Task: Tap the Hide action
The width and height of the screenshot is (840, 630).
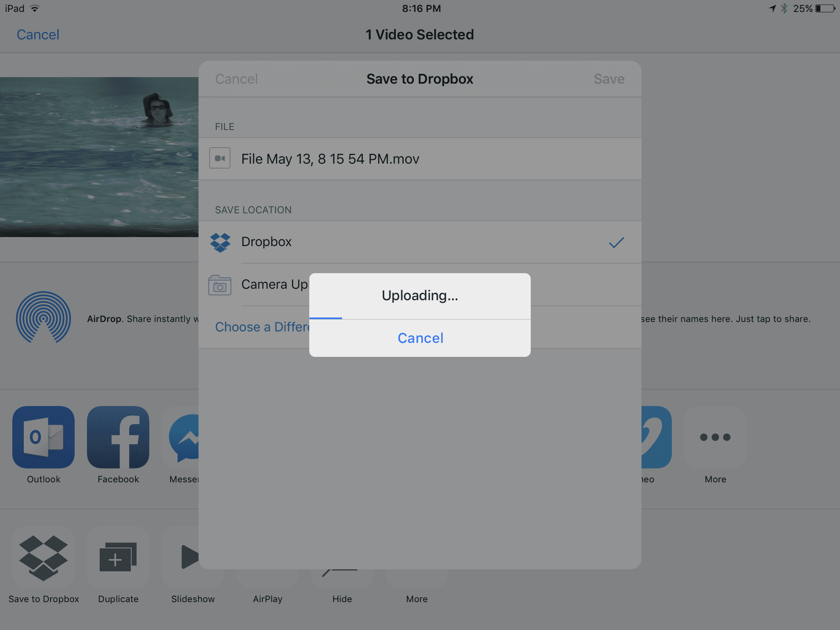Action: pyautogui.click(x=342, y=599)
